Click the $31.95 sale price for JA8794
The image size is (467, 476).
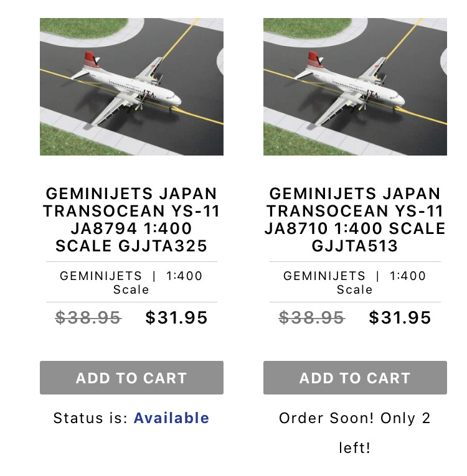176,318
